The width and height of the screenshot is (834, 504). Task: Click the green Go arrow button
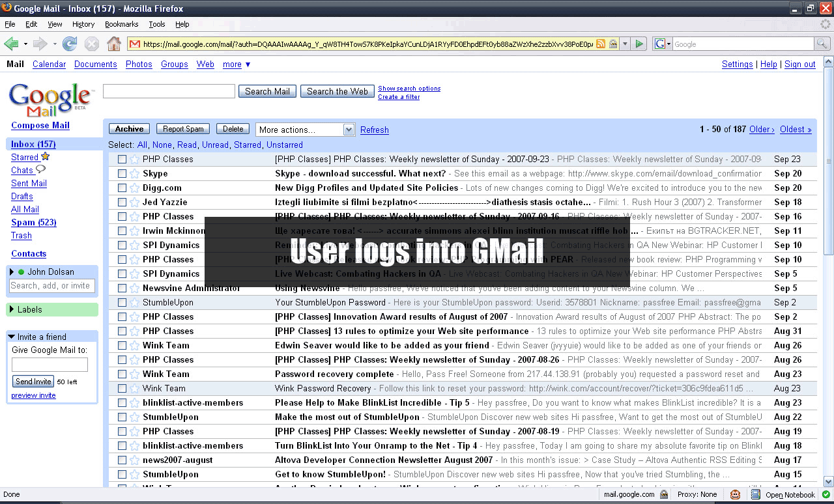tap(639, 44)
